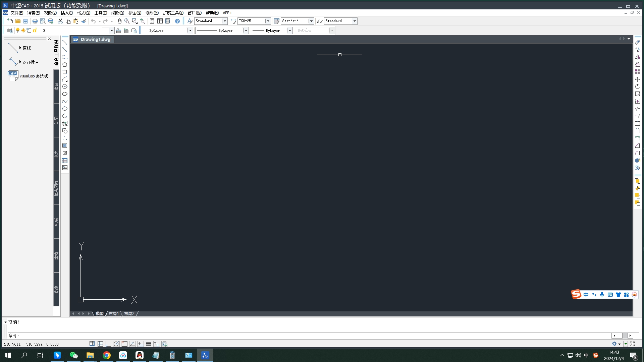Screen dimensions: 644x362
Task: Select the Hatch fill tool
Action: [x=65, y=145]
